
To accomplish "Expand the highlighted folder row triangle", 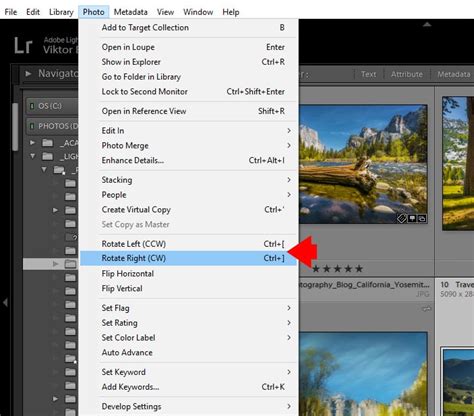I will (55, 264).
